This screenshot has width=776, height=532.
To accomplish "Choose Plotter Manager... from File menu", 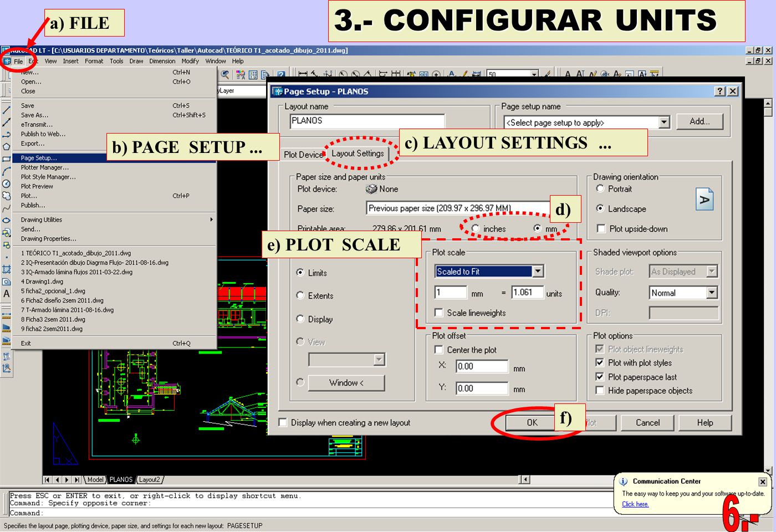I will (x=114, y=167).
